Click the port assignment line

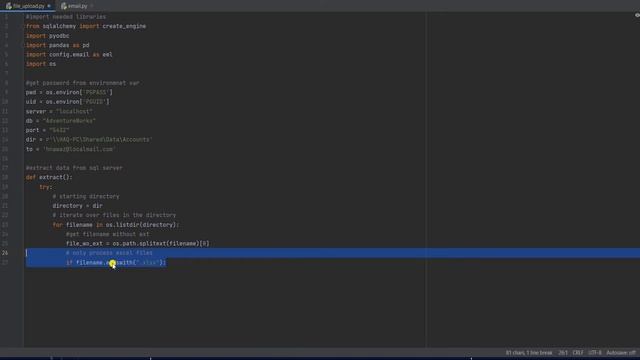point(47,130)
